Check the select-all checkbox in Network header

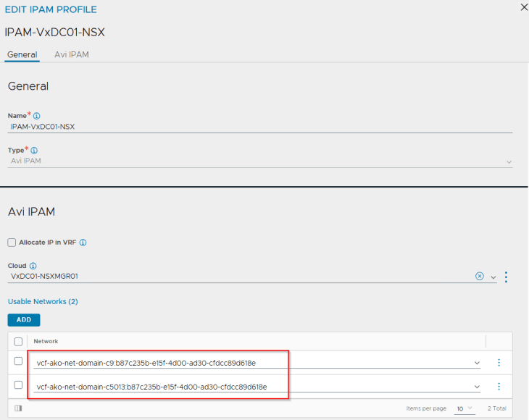click(18, 341)
